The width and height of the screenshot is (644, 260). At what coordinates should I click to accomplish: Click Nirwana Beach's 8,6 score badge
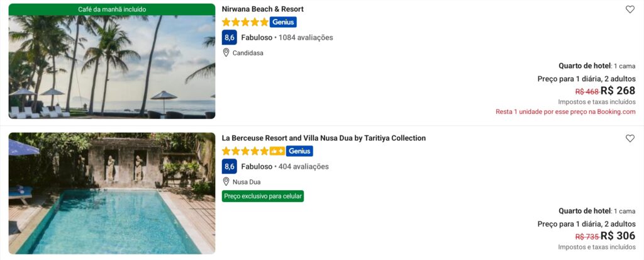coord(229,37)
